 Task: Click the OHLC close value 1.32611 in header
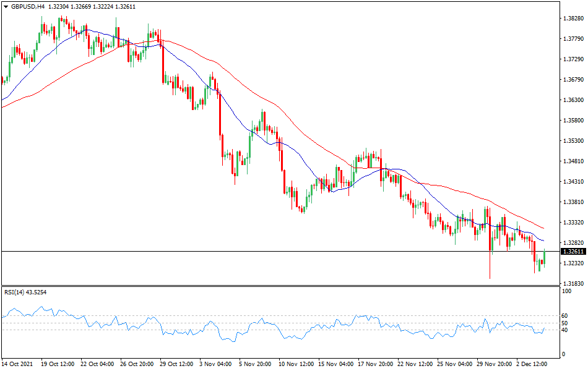[x=125, y=6]
